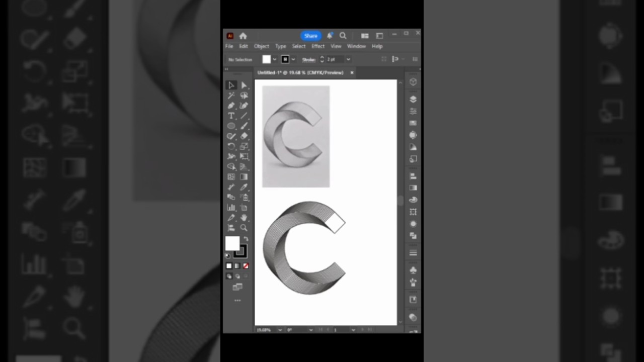This screenshot has height=362, width=644.
Task: Switch to Untitled-1 document tab
Action: tap(300, 72)
